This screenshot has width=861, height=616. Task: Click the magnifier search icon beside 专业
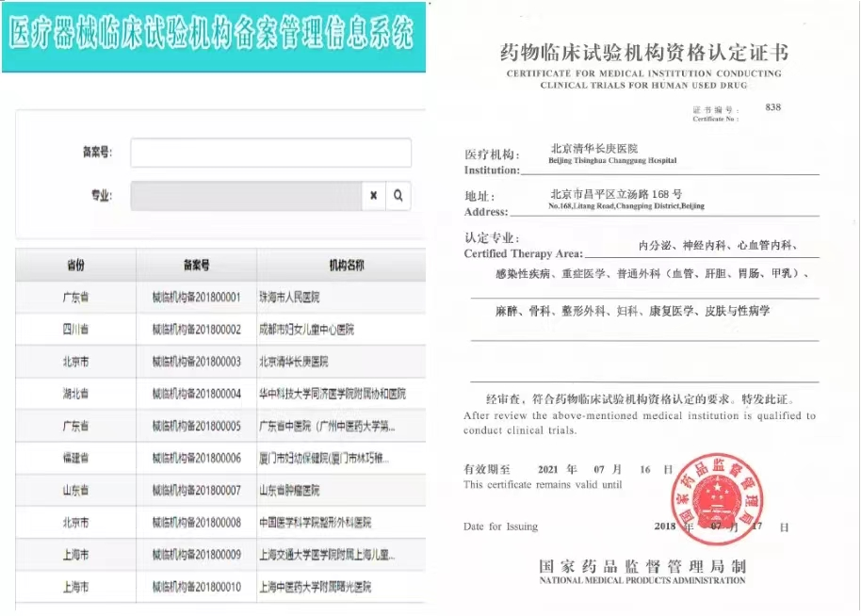pyautogui.click(x=398, y=196)
